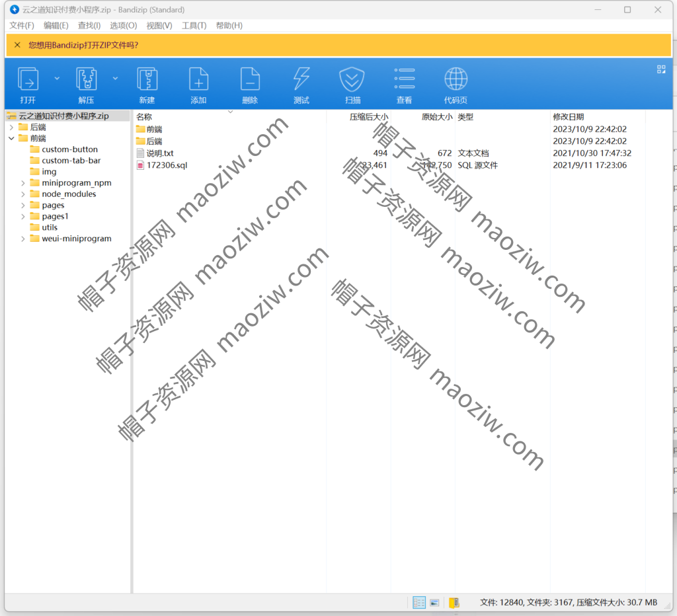
Task: Open the 文件(F) menu
Action: 22,26
